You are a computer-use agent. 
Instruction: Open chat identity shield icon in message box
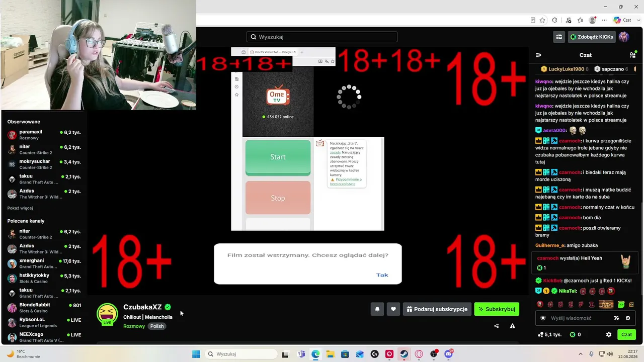[x=543, y=318]
